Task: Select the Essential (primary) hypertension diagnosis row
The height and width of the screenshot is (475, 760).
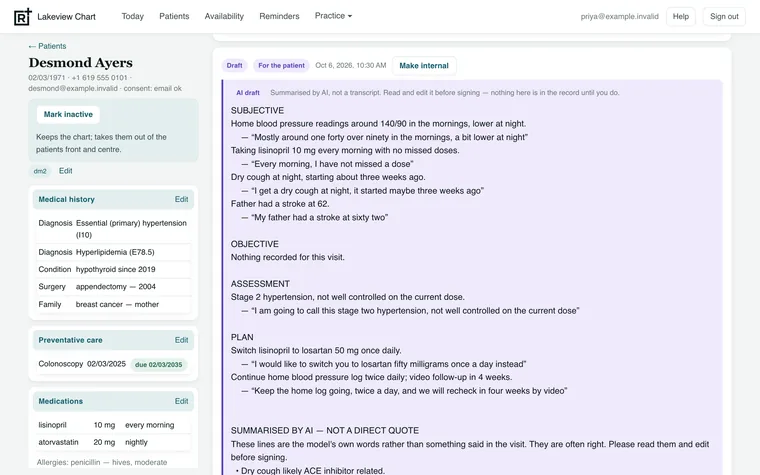Action: 113,229
